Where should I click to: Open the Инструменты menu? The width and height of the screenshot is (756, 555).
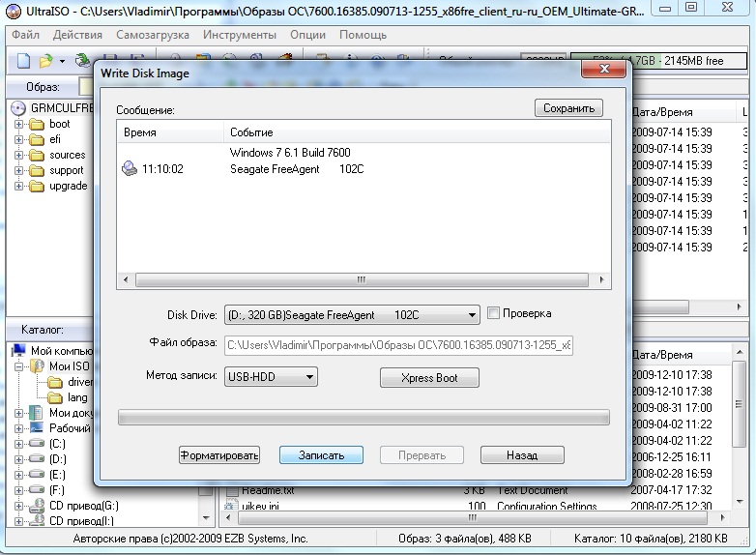240,35
